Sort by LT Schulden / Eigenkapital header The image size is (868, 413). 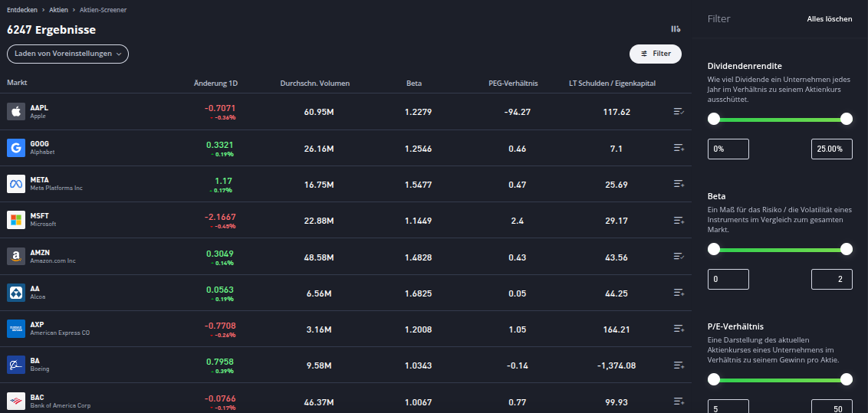(x=612, y=84)
